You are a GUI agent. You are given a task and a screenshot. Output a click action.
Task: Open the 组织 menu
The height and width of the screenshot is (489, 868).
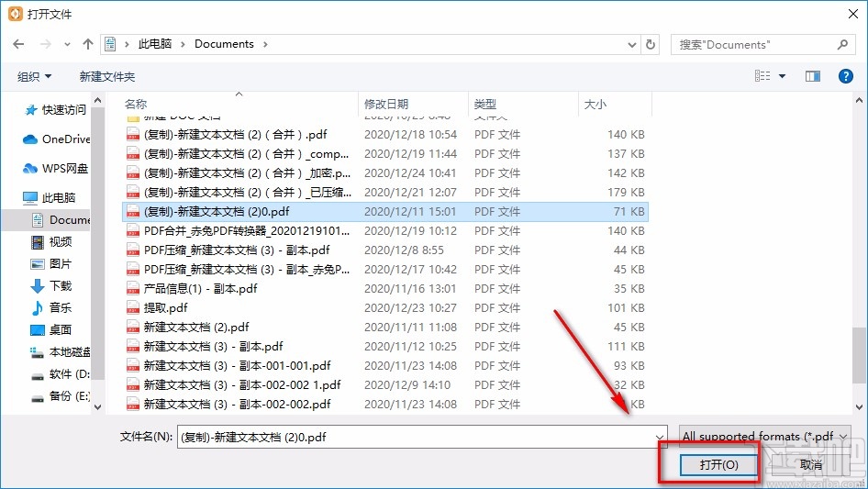tap(34, 76)
